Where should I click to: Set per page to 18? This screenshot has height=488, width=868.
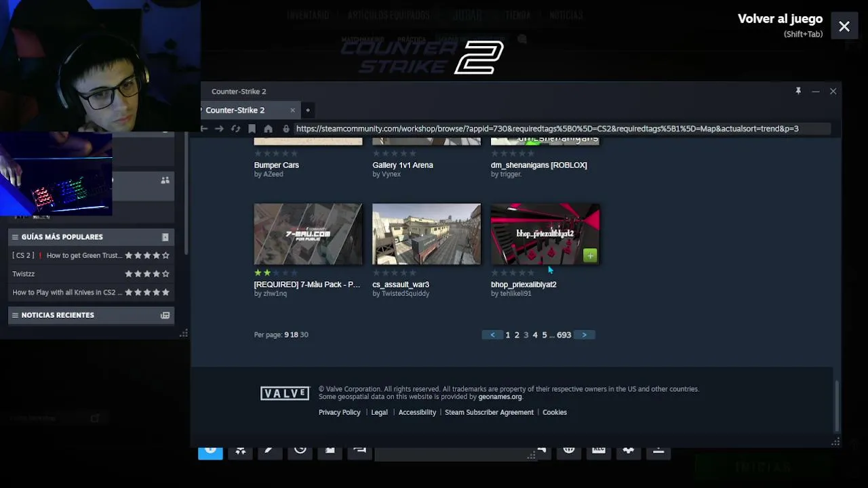(294, 335)
